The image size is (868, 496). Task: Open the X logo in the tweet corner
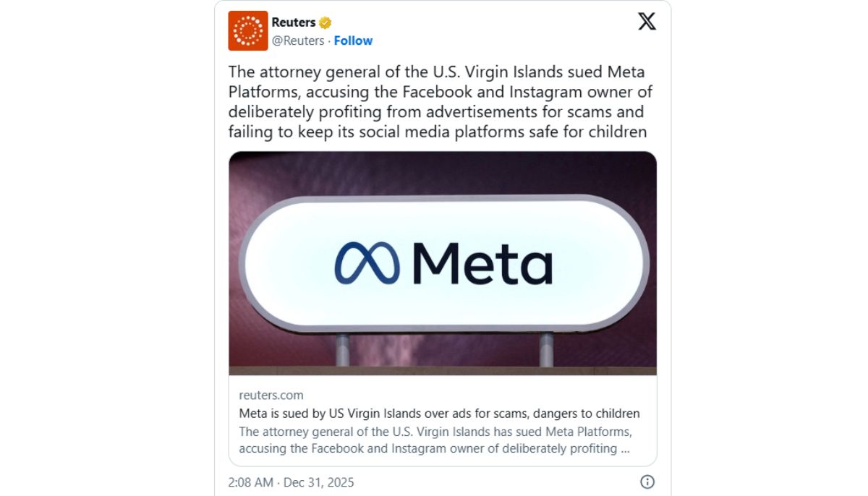[x=647, y=22]
